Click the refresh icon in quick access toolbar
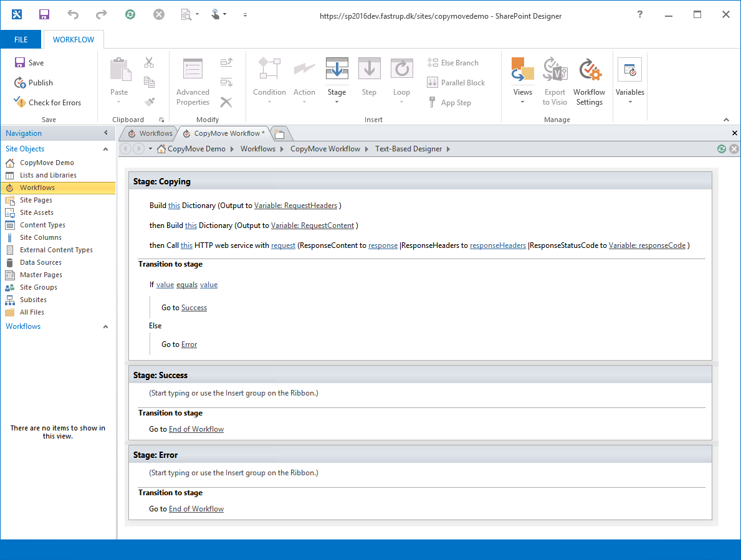The width and height of the screenshot is (741, 560). click(x=130, y=14)
